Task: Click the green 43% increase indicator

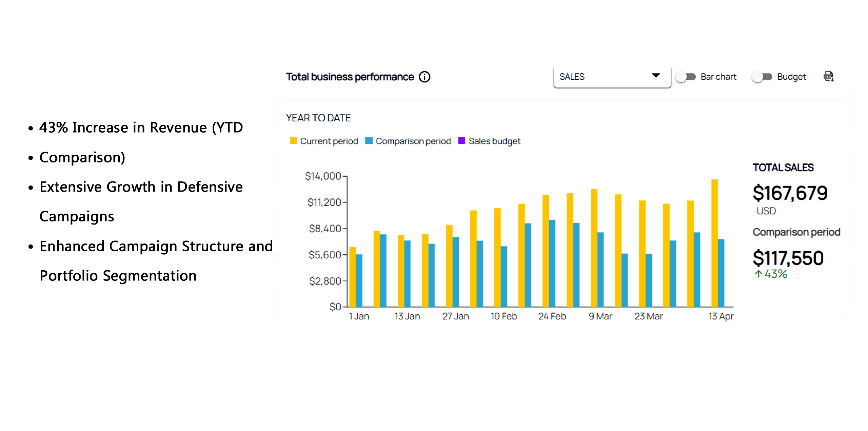Action: point(770,274)
